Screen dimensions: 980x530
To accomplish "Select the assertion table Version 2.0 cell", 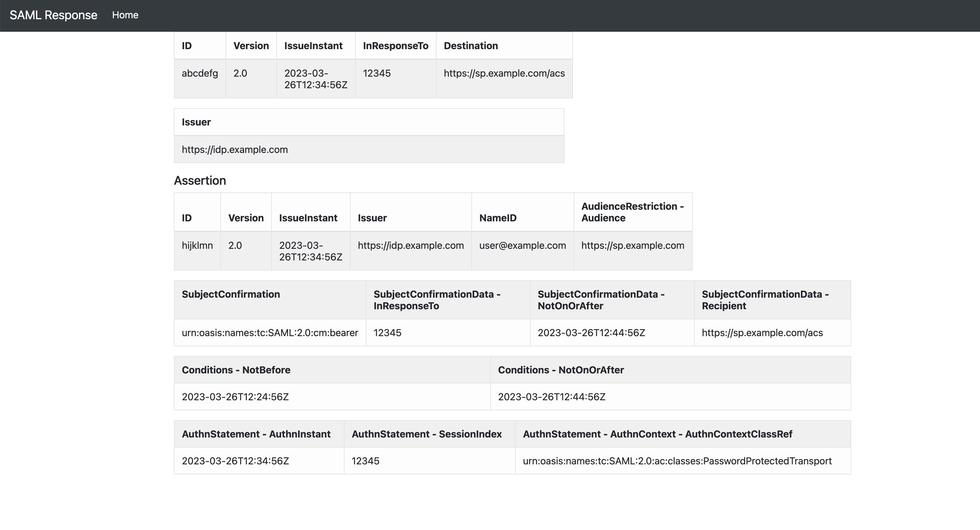I will pos(246,251).
